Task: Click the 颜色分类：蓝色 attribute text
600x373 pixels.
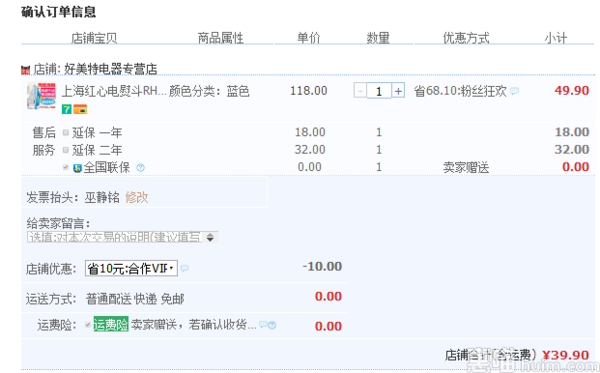Action: coord(209,91)
